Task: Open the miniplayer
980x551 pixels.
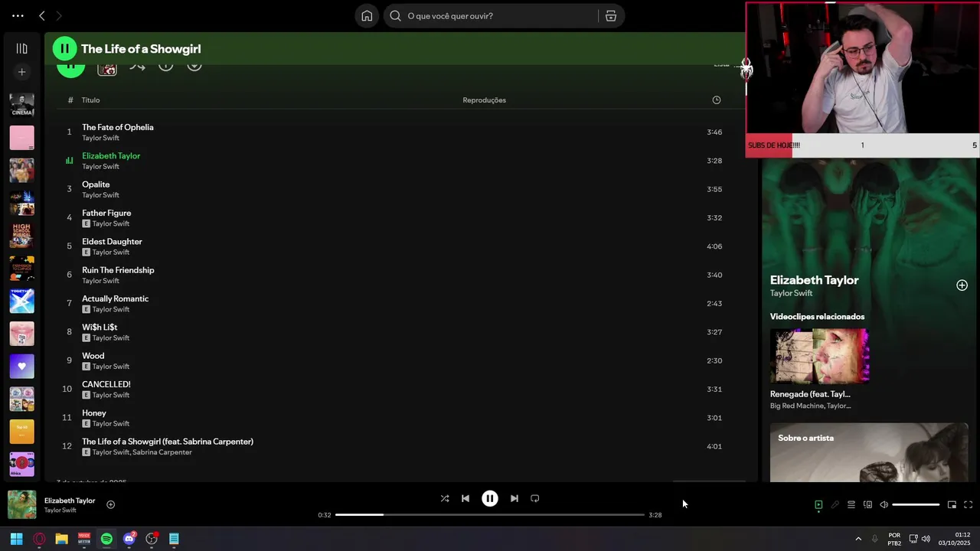Action: 952,504
